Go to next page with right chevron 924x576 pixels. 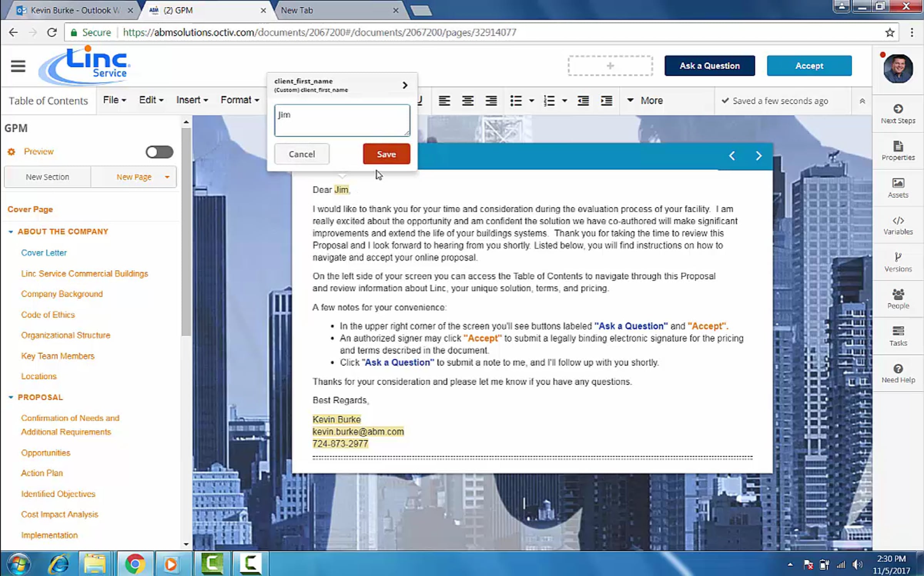pos(758,156)
